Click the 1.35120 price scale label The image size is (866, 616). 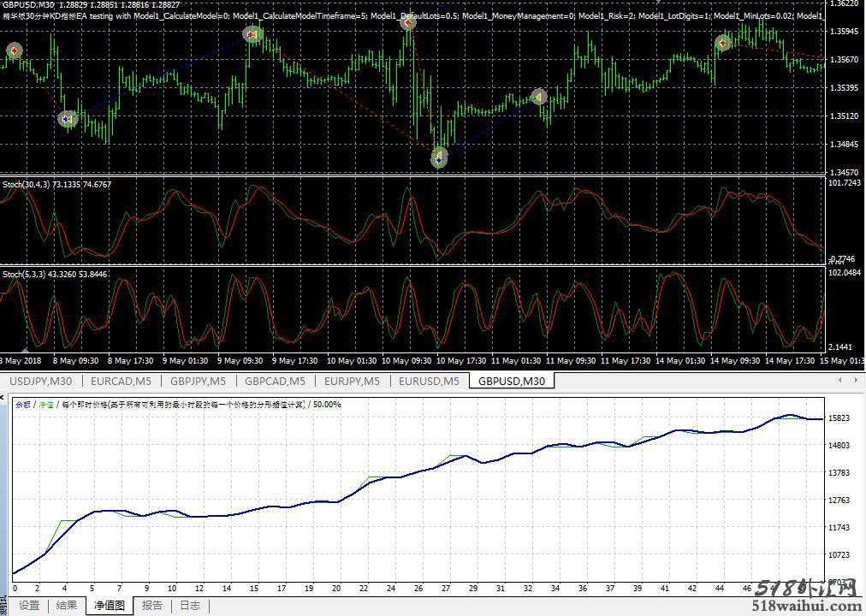click(x=845, y=115)
